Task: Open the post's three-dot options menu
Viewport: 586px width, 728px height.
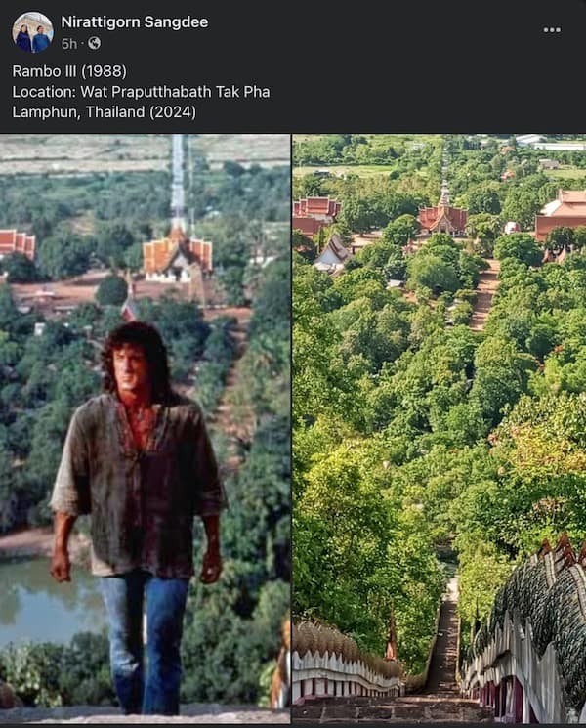Action: (552, 30)
